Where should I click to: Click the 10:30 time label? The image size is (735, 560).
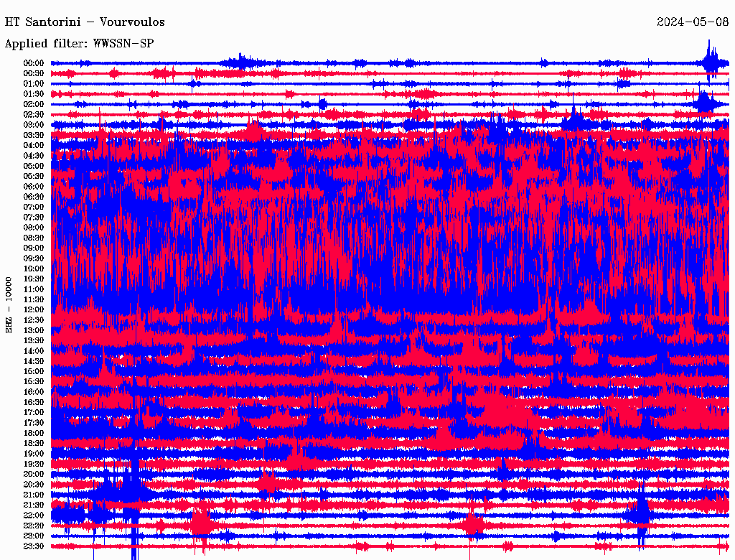coord(34,279)
